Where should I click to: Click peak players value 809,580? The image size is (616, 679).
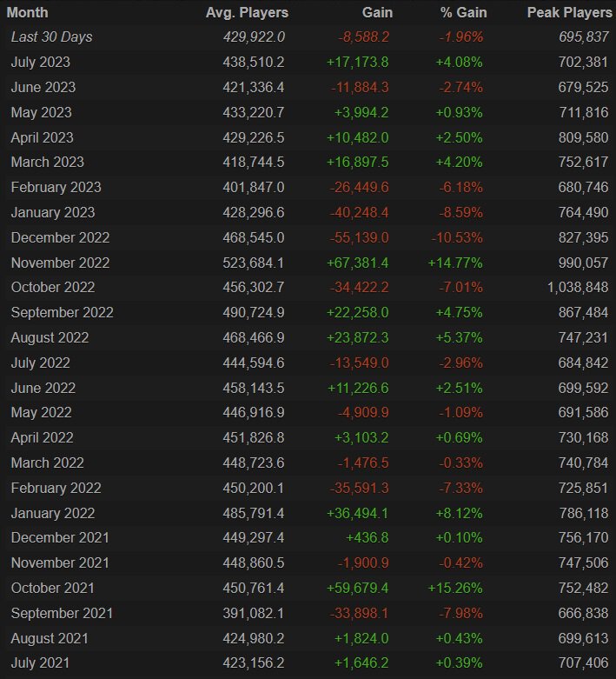pyautogui.click(x=584, y=137)
